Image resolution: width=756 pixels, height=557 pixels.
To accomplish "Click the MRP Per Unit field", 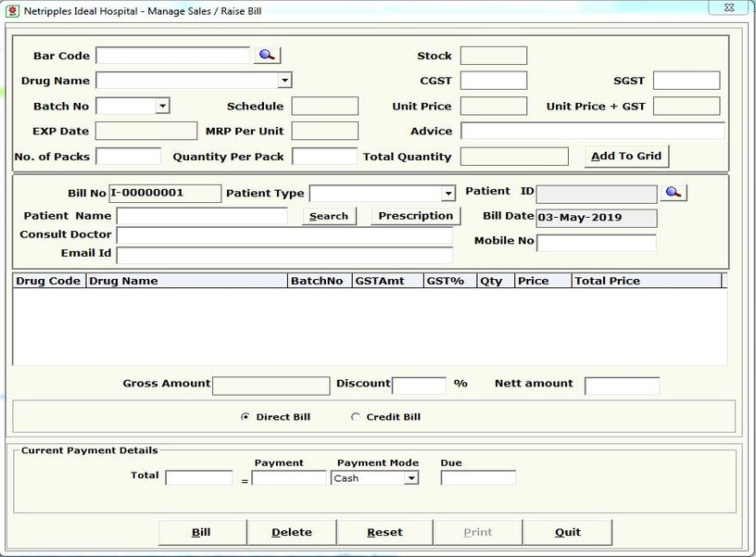I will [x=325, y=131].
